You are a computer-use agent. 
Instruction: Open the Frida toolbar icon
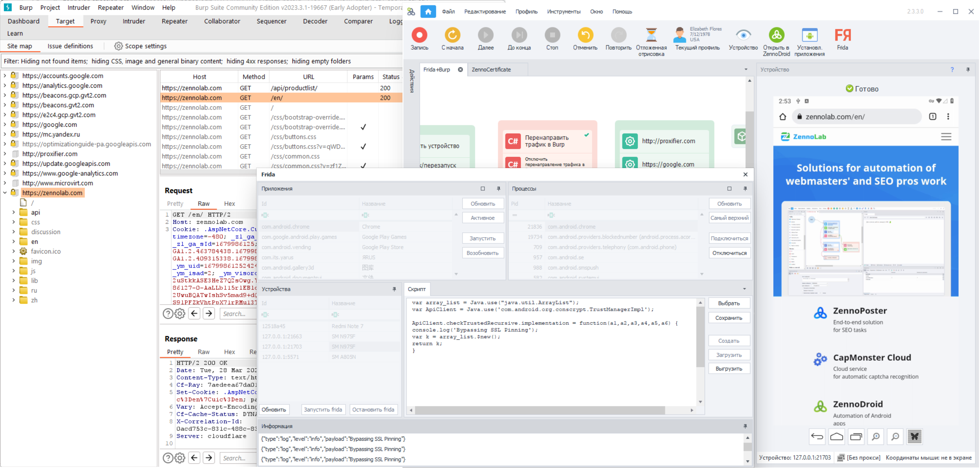point(842,35)
